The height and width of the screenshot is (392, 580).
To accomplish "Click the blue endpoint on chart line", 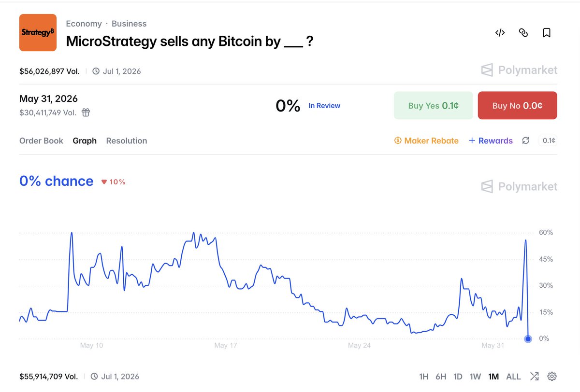I will [528, 339].
